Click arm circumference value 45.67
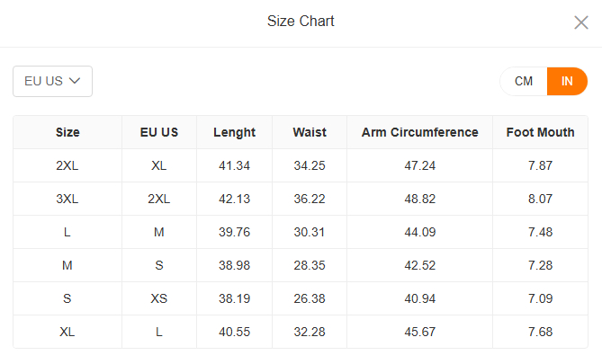602x364 pixels. click(419, 332)
